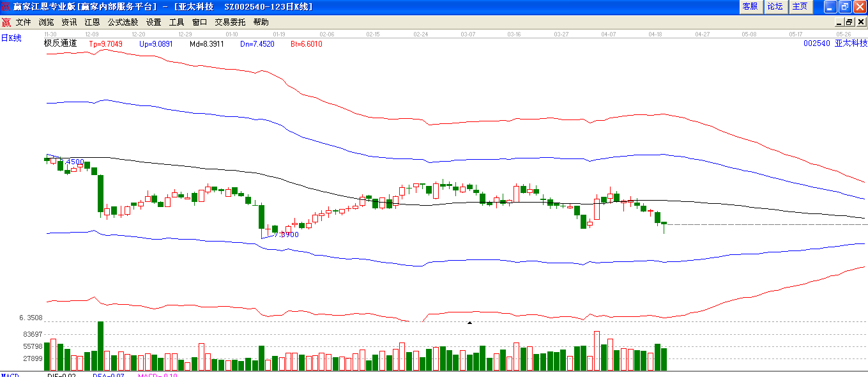Screen dimensions: 868x377
Task: Restore the main application window
Action: pyautogui.click(x=844, y=6)
